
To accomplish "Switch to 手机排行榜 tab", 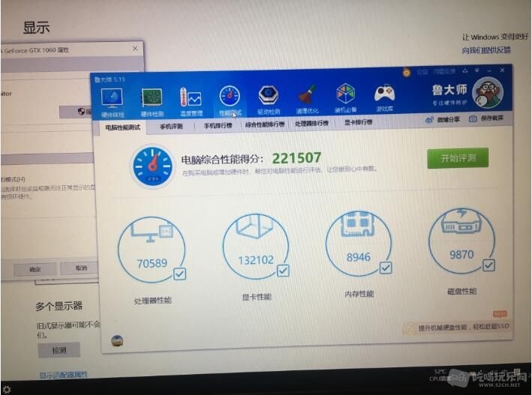I will 218,125.
